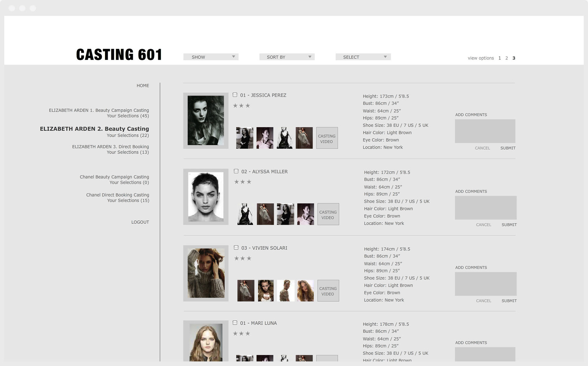
Task: Click the star rating for Jessica Perez
Action: [x=241, y=106]
